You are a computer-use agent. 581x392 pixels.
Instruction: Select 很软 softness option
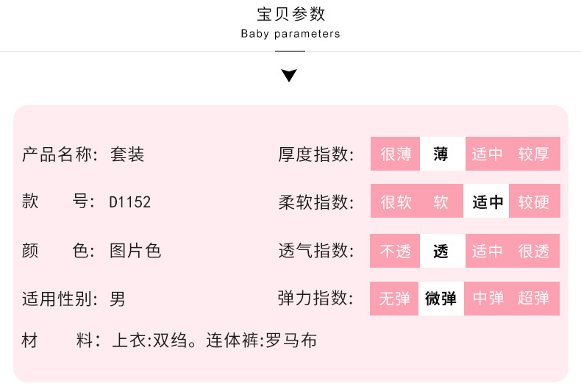click(396, 202)
